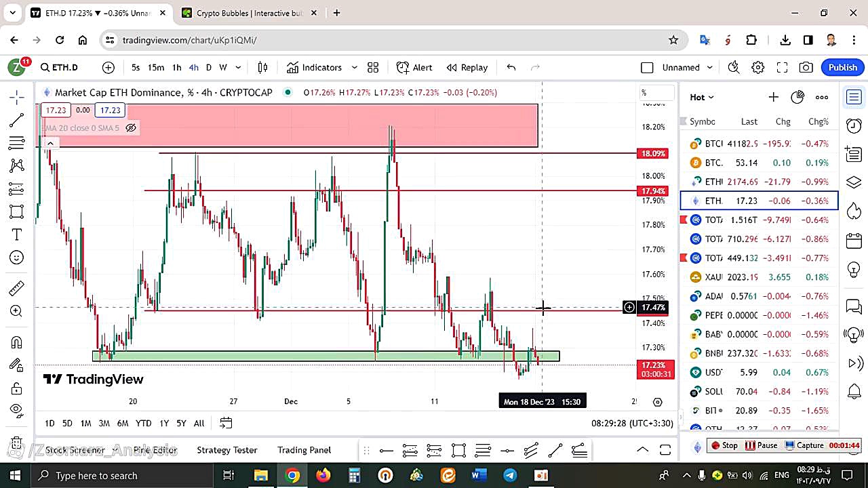Open chart settings gear
Viewport: 868px width, 488px height.
pos(758,67)
